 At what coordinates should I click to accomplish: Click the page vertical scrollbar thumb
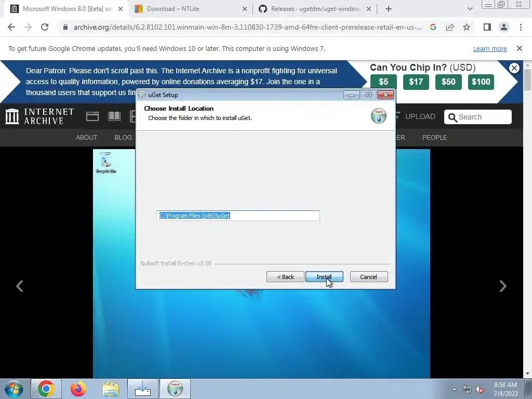click(x=527, y=79)
